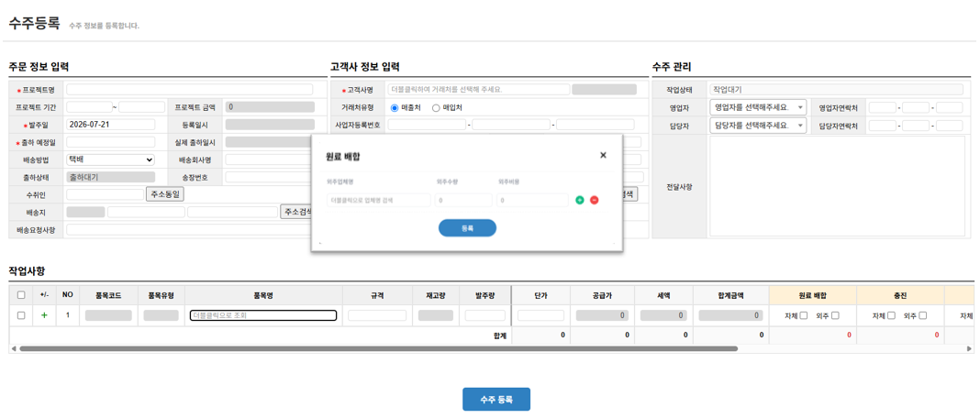Screen dimensions: 980x418
Task: Click the horizontal scrollbar thumb under the table
Action: (x=379, y=348)
